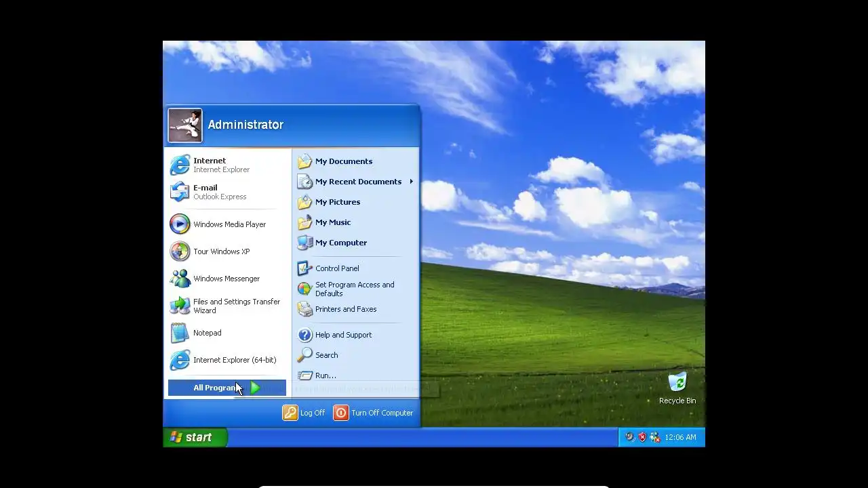Click the Turn Off Computer button
The image size is (868, 488).
coord(374,413)
